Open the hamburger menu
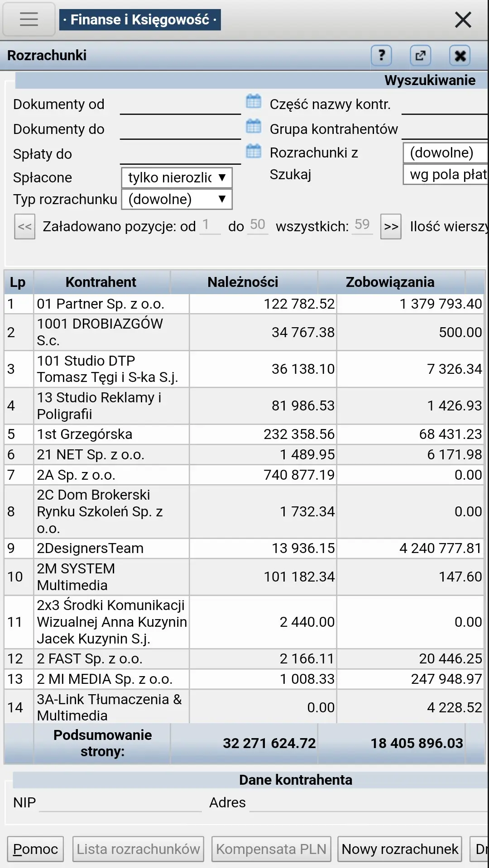489x868 pixels. [x=29, y=19]
